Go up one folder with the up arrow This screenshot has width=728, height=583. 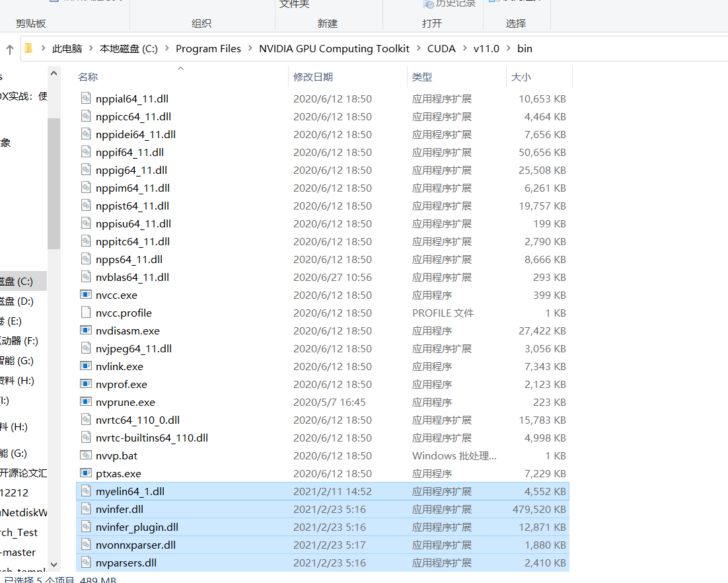(x=10, y=49)
